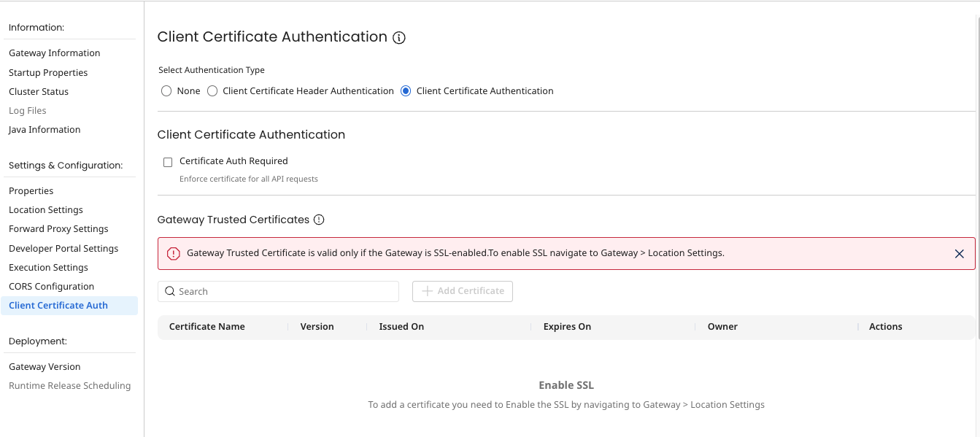
Task: Open the CORS Configuration page
Action: [x=51, y=286]
